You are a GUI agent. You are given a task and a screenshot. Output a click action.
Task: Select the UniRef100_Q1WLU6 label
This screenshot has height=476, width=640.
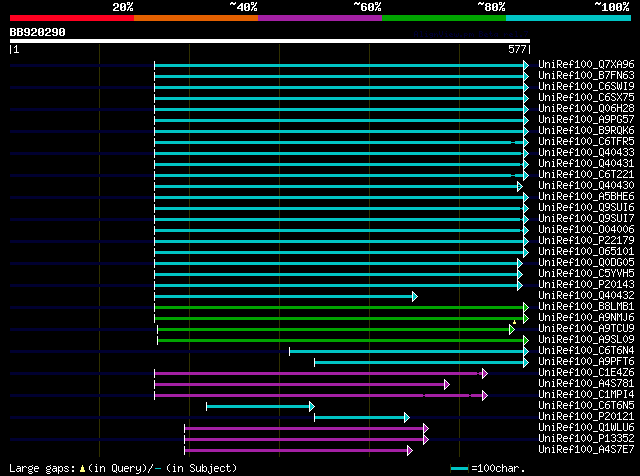tap(586, 428)
